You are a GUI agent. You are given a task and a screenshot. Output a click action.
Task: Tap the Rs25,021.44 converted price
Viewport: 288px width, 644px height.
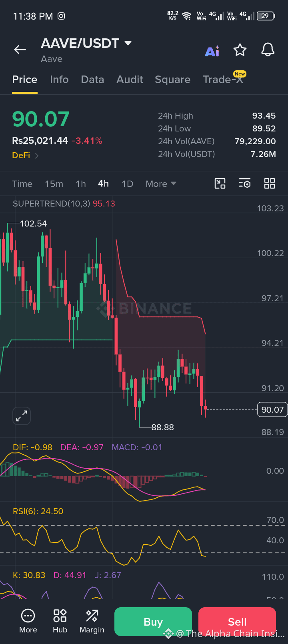click(40, 141)
